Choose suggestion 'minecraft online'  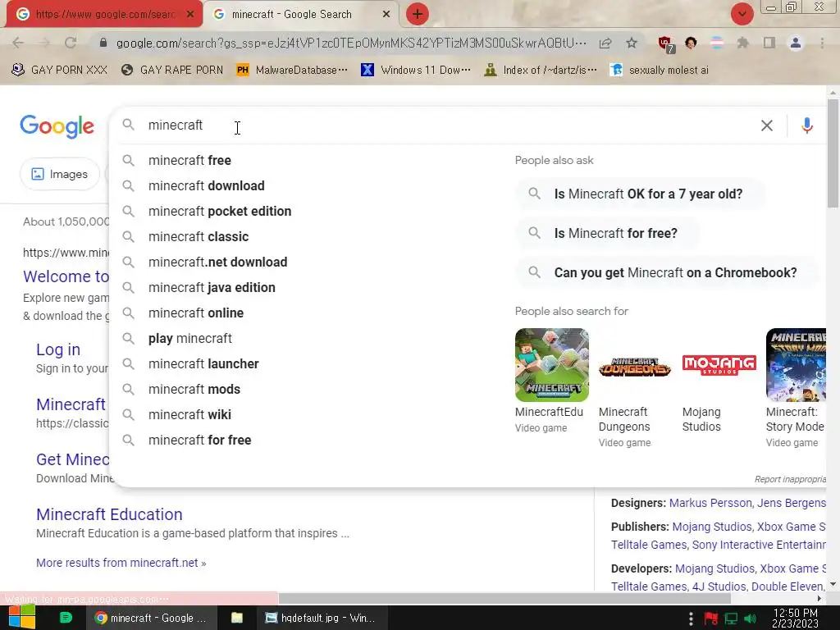pyautogui.click(x=195, y=313)
